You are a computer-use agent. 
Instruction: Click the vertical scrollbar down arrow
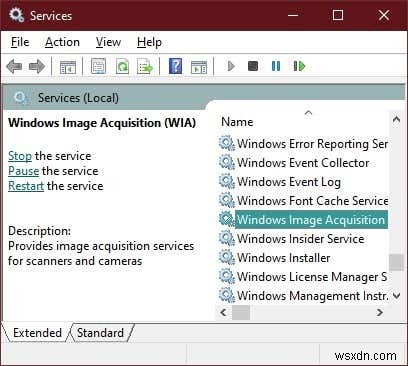click(x=396, y=295)
